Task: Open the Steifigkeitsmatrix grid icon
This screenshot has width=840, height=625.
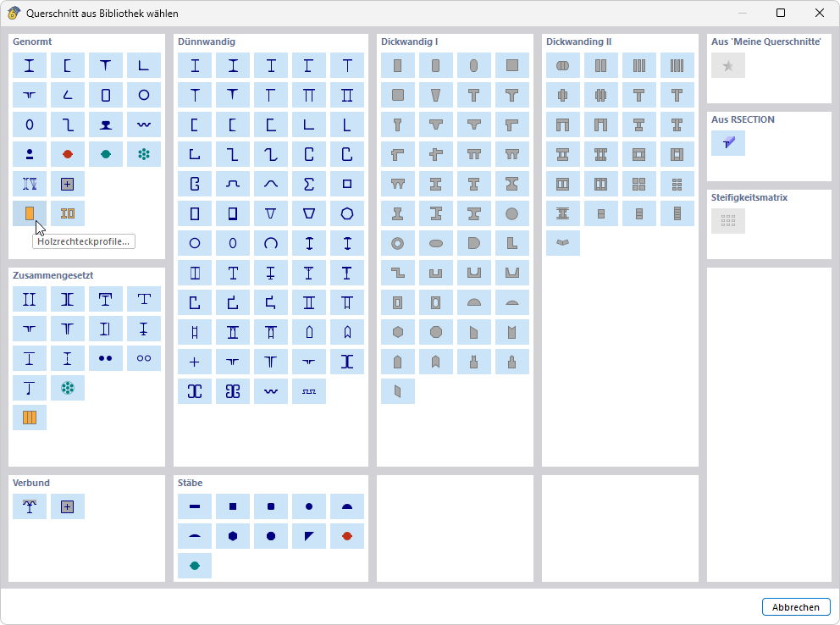Action: (x=728, y=221)
